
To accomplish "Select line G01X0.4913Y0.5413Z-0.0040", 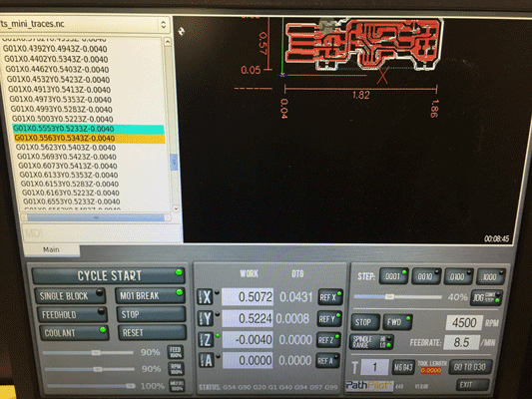I will coord(59,90).
